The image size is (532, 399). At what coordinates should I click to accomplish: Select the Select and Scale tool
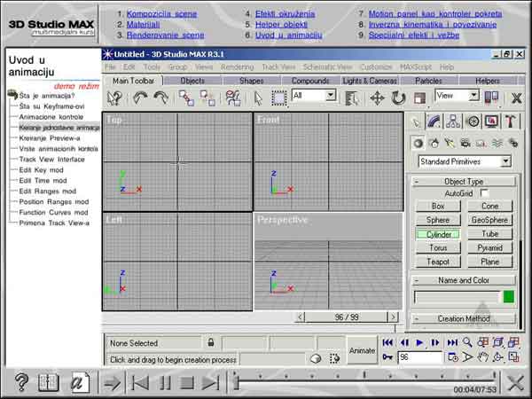pos(419,98)
